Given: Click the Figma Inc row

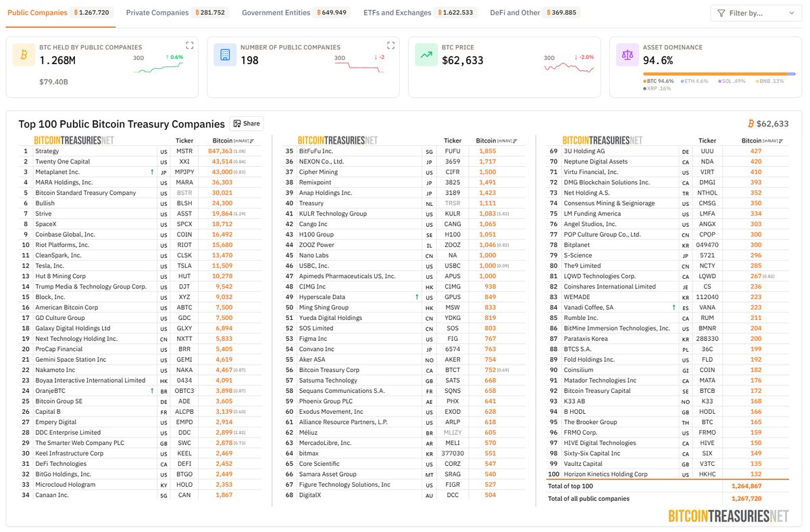Looking at the screenshot, I should 404,338.
